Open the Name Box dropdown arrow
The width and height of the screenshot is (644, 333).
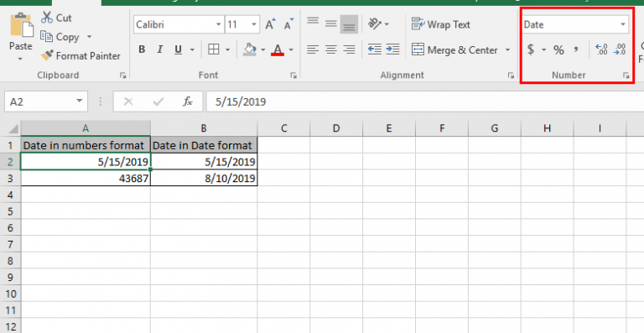pos(80,101)
